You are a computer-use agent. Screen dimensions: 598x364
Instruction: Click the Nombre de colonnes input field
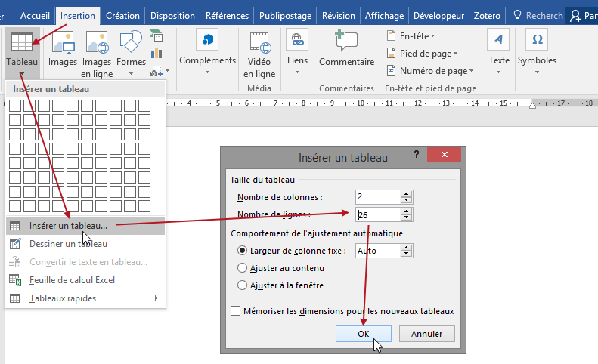click(x=378, y=197)
